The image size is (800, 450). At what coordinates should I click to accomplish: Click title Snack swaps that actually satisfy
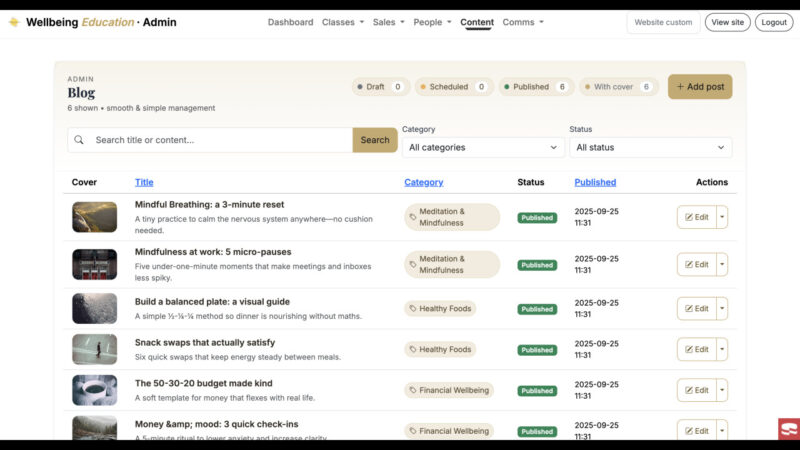click(x=205, y=342)
